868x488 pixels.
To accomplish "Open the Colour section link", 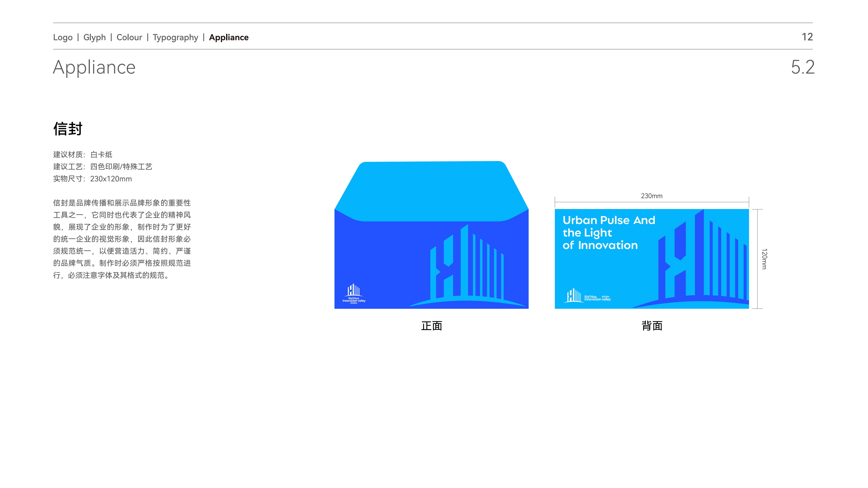I will coord(129,37).
